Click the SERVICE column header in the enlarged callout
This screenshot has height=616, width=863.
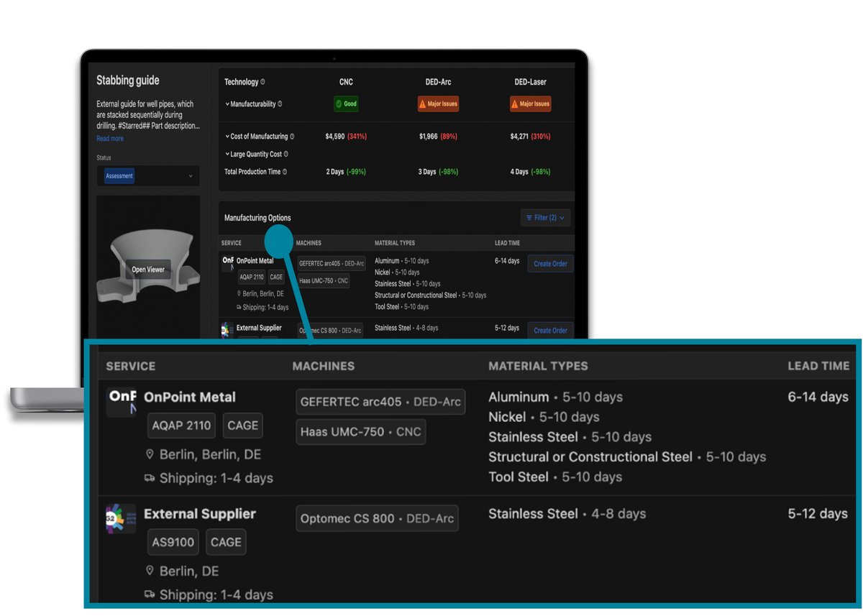point(131,366)
